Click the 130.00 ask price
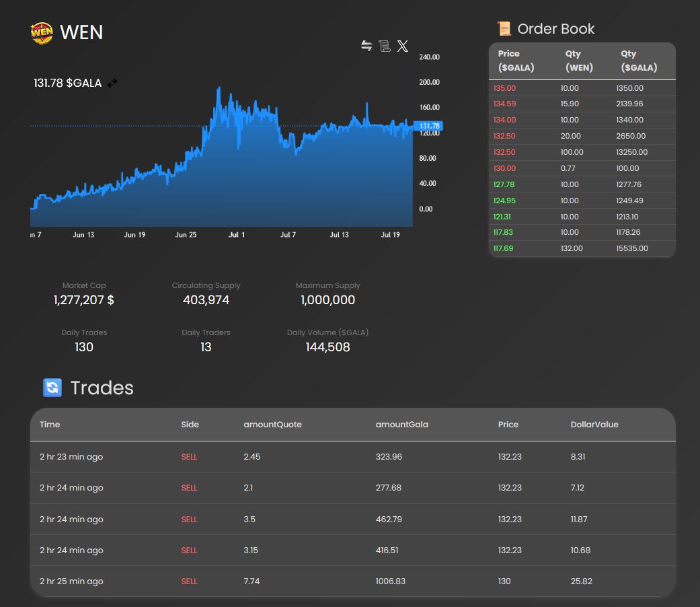The width and height of the screenshot is (700, 607). tap(504, 168)
